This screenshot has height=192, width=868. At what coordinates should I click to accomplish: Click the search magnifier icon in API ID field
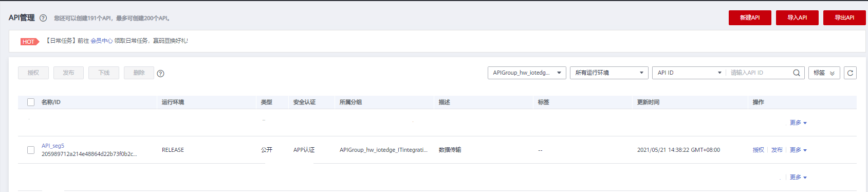click(797, 73)
